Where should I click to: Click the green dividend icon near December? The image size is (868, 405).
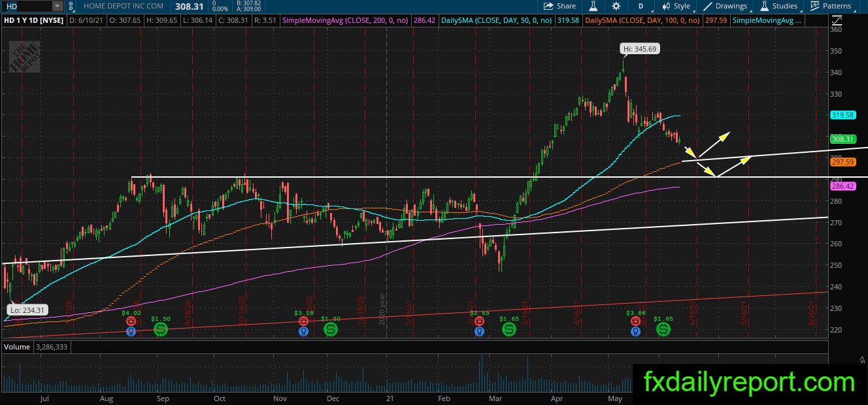coord(331,330)
